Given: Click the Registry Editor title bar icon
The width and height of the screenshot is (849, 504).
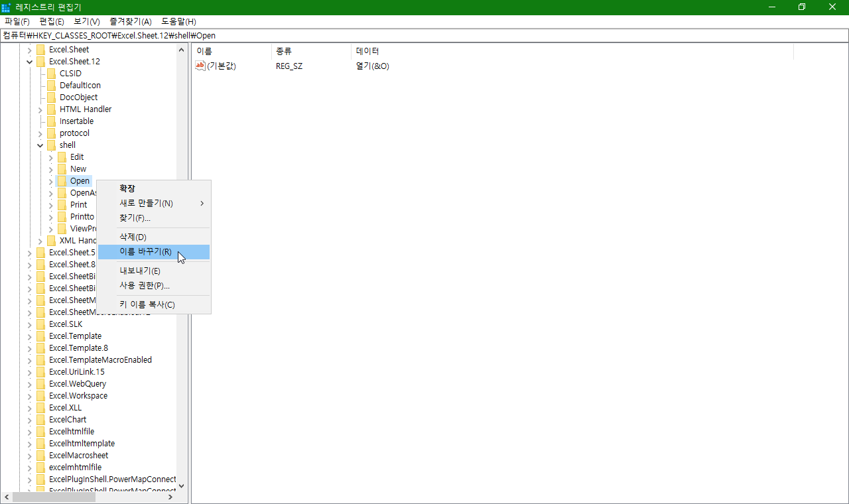Looking at the screenshot, I should point(7,7).
